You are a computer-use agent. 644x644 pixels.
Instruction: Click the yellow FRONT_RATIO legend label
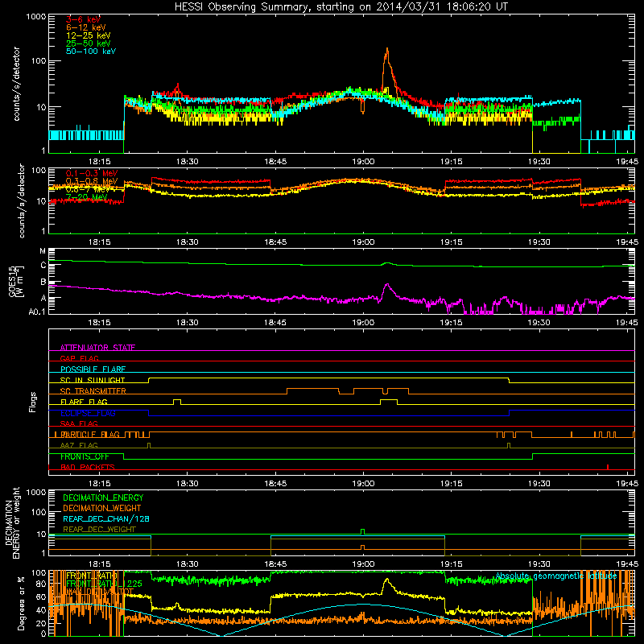pos(92,576)
